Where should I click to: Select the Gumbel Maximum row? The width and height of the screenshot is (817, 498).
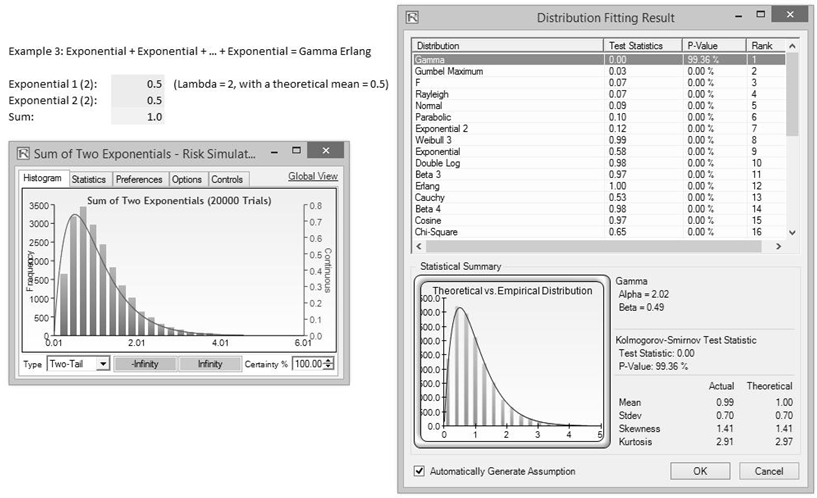coord(599,71)
